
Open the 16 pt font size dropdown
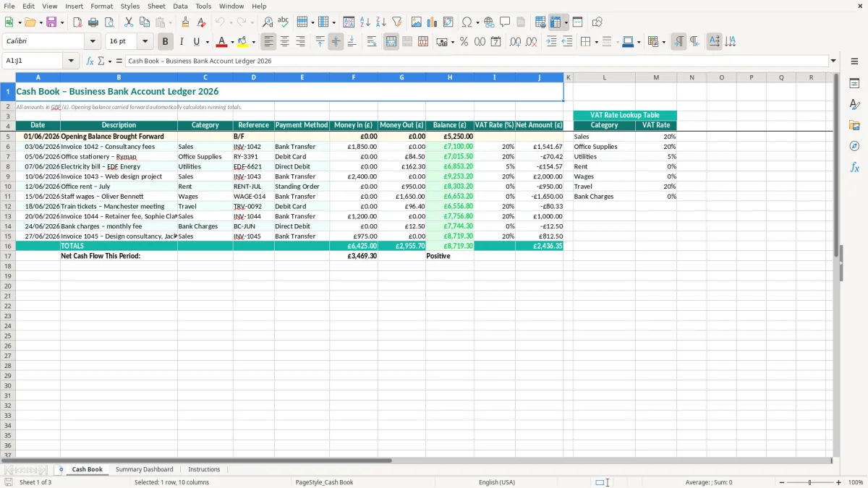[x=145, y=42]
